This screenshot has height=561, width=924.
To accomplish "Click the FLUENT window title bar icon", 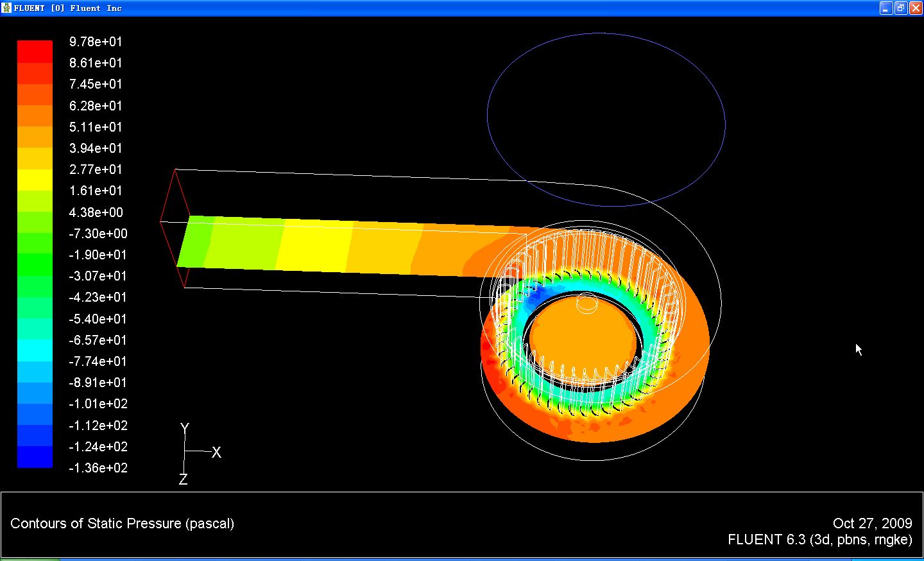I will click(7, 8).
